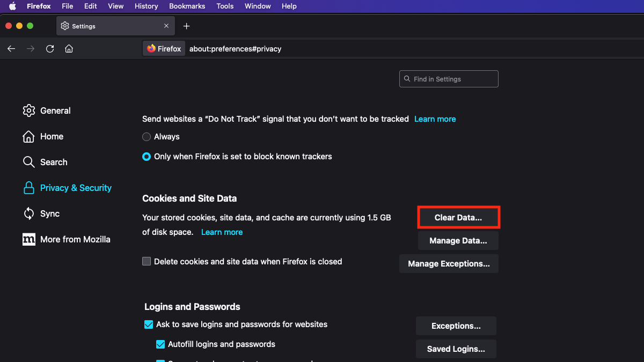644x362 pixels.
Task: Enable delete cookies when Firefox is closed
Action: tap(147, 262)
